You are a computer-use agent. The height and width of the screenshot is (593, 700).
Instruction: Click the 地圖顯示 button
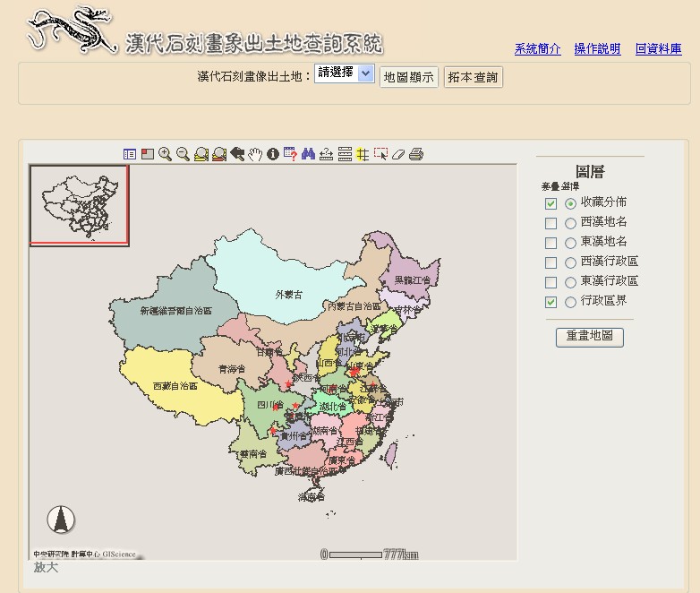coord(409,77)
